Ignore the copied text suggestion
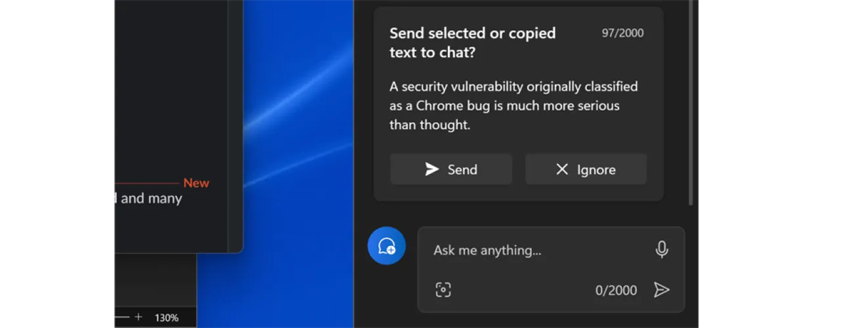 click(586, 169)
